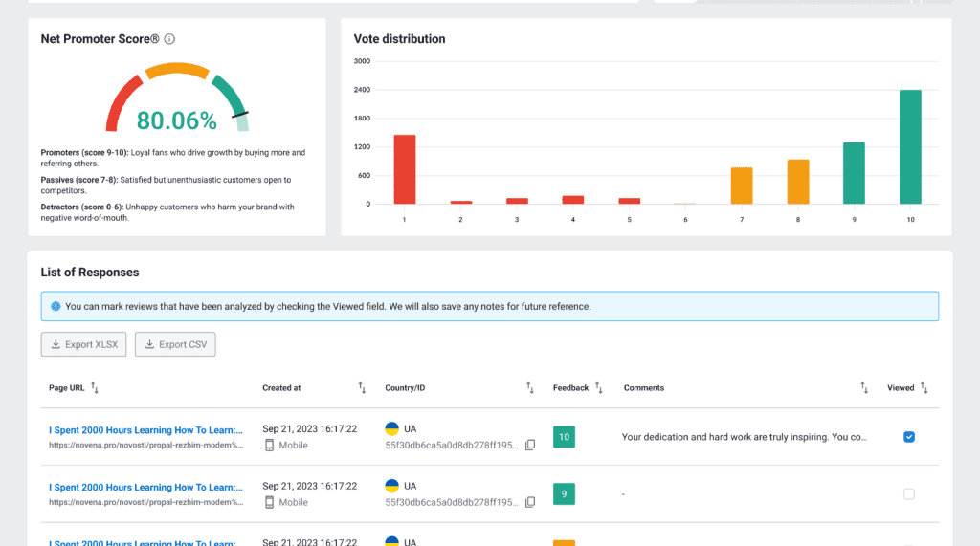The image size is (980, 546).
Task: Sort responses by Country/ID column
Action: [530, 388]
